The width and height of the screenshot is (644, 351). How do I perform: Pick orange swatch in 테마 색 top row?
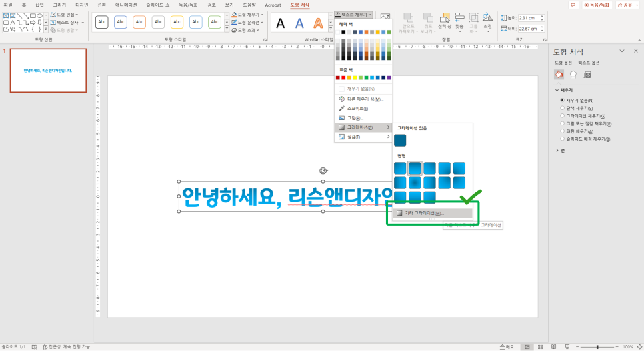[367, 32]
